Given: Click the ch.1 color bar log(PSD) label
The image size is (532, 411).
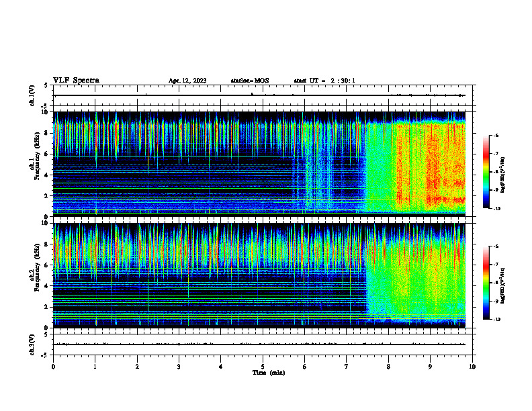Looking at the screenshot, I should click(x=502, y=175).
